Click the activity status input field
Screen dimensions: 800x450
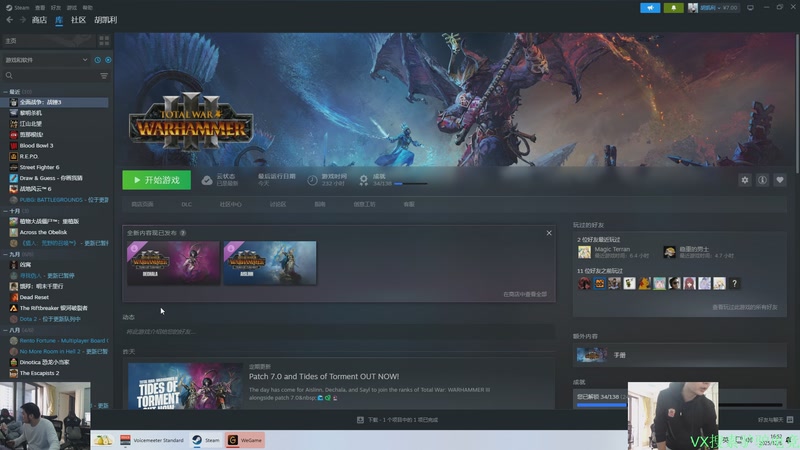[x=338, y=332]
